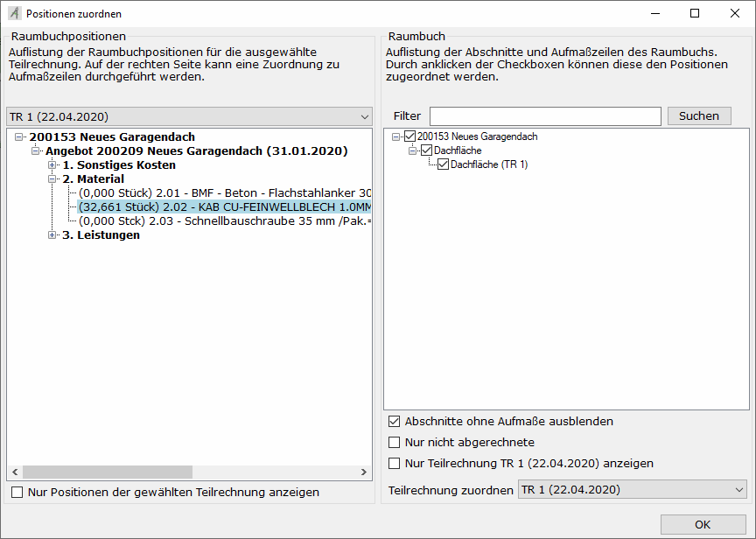The width and height of the screenshot is (756, 539).
Task: Select position 2.02 KAB CU-FEINWELLBLECH
Action: point(225,206)
